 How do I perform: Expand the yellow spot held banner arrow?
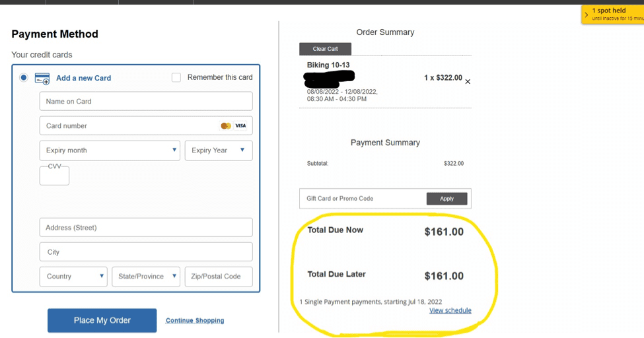[587, 15]
